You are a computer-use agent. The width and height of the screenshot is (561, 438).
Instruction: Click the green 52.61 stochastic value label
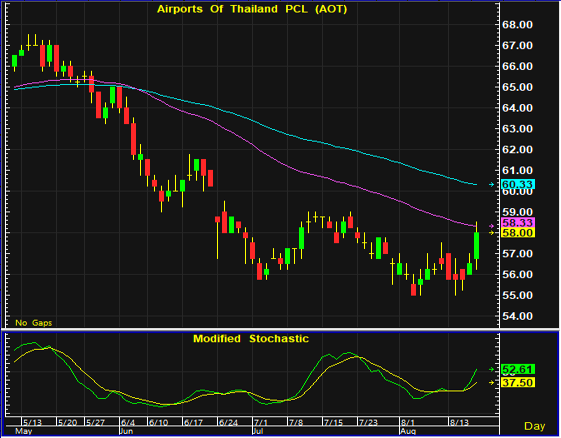tap(518, 369)
